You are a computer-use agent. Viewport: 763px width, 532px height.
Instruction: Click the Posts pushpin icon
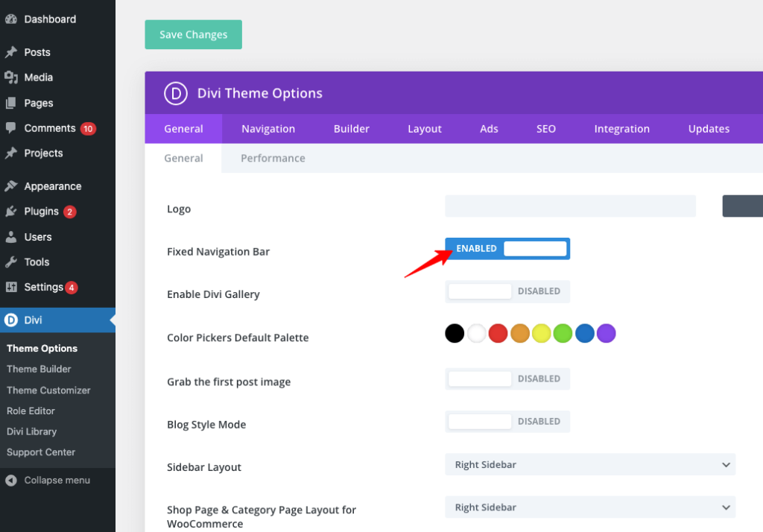click(x=11, y=52)
